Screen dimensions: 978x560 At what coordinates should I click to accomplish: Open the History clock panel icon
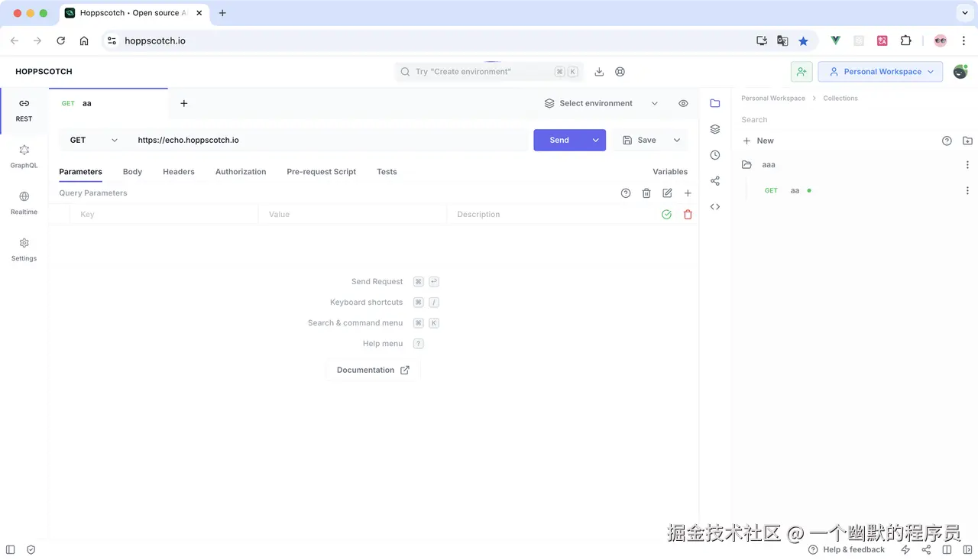715,155
